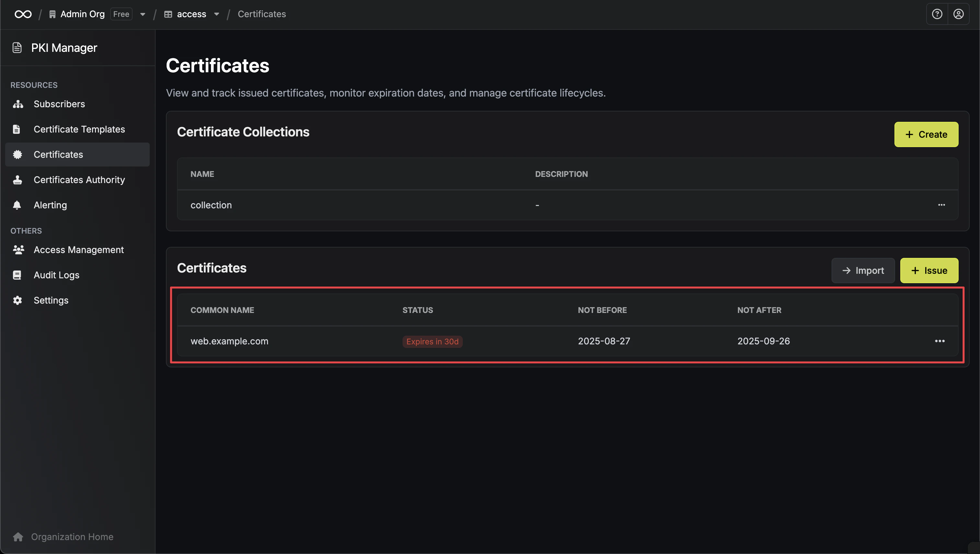Expand the access project dropdown arrow
The width and height of the screenshot is (980, 554).
coord(216,15)
